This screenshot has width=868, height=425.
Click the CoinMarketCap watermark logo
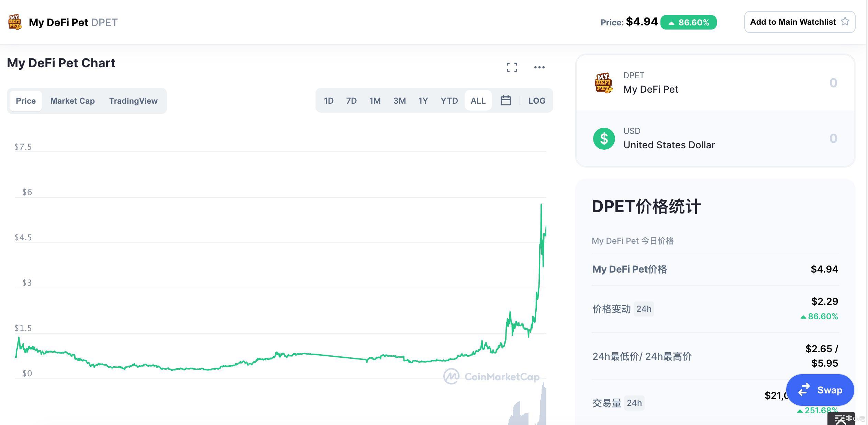491,377
